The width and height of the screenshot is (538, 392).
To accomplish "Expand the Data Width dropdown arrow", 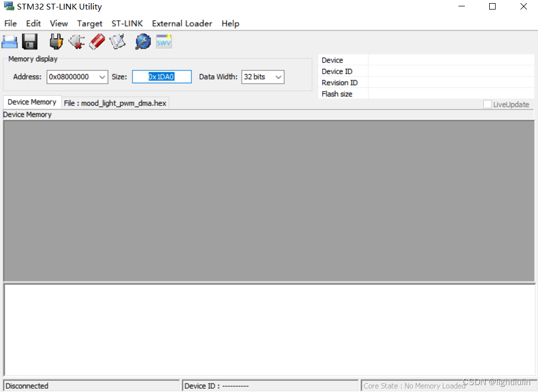I will 278,77.
